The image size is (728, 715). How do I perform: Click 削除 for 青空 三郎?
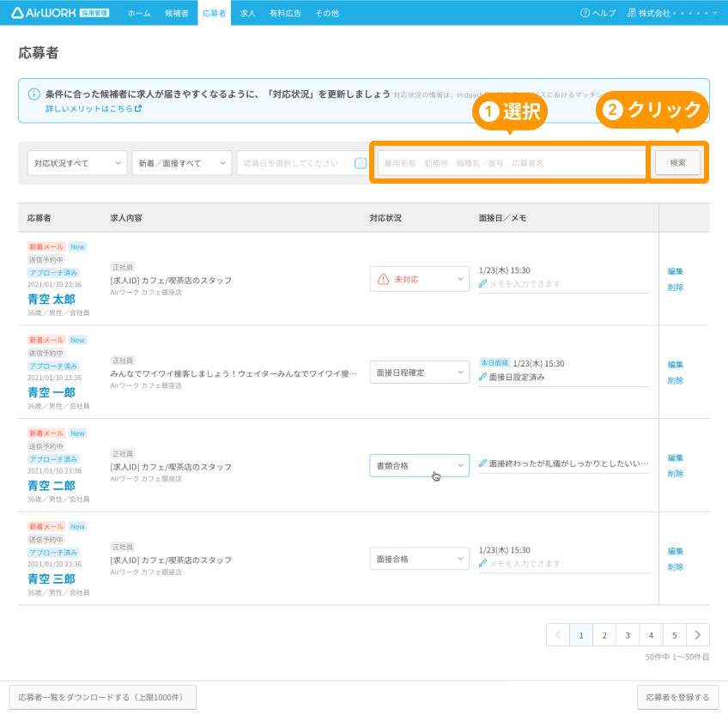coord(676,567)
